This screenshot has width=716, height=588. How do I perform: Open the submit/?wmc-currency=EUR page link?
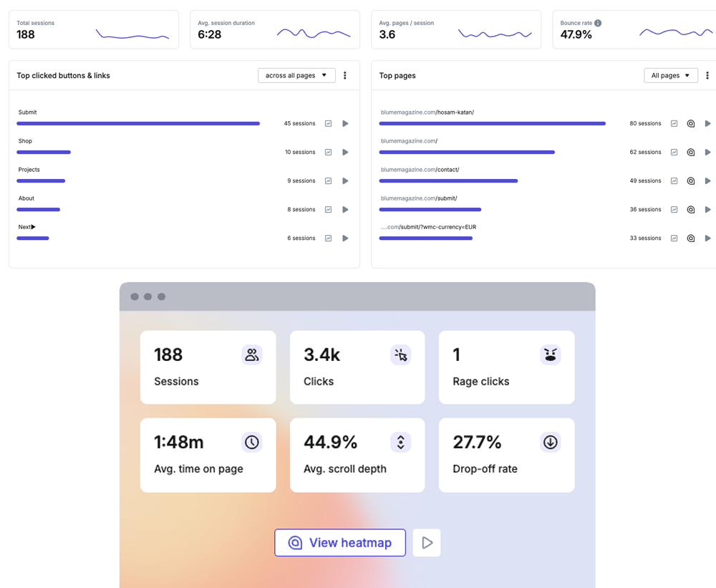(x=429, y=227)
